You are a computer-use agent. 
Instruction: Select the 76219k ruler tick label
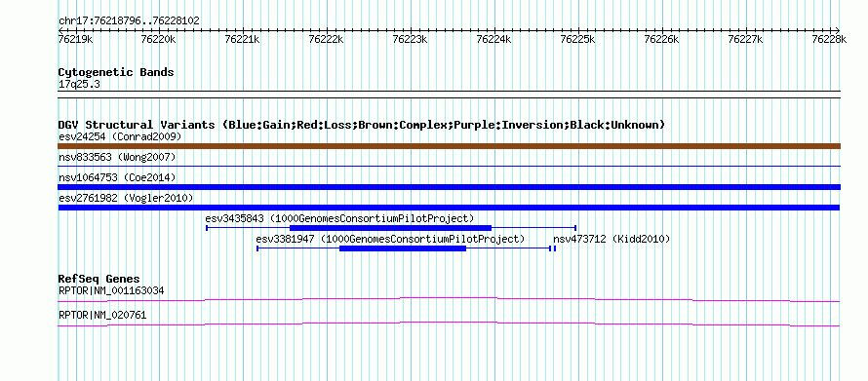pyautogui.click(x=76, y=39)
